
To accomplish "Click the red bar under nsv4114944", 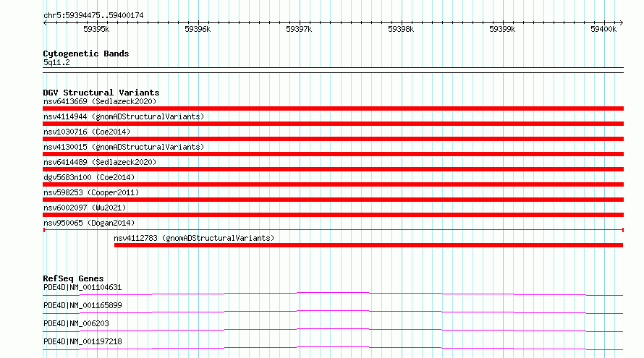I will point(333,124).
